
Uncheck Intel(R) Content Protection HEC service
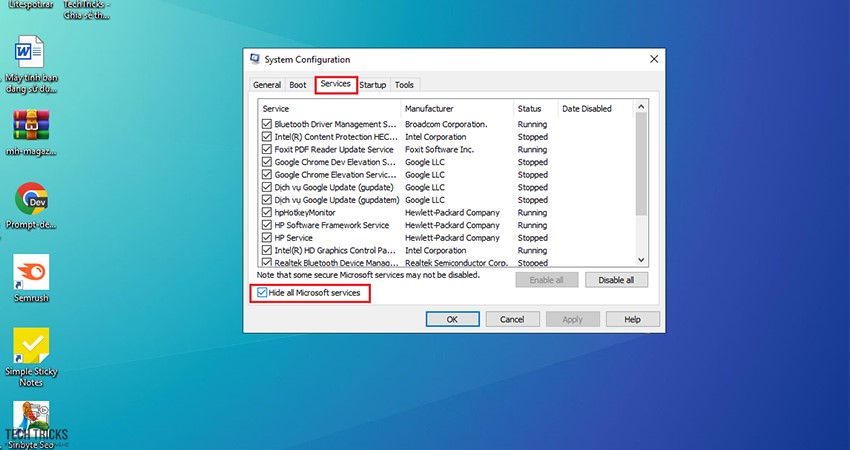coord(267,137)
